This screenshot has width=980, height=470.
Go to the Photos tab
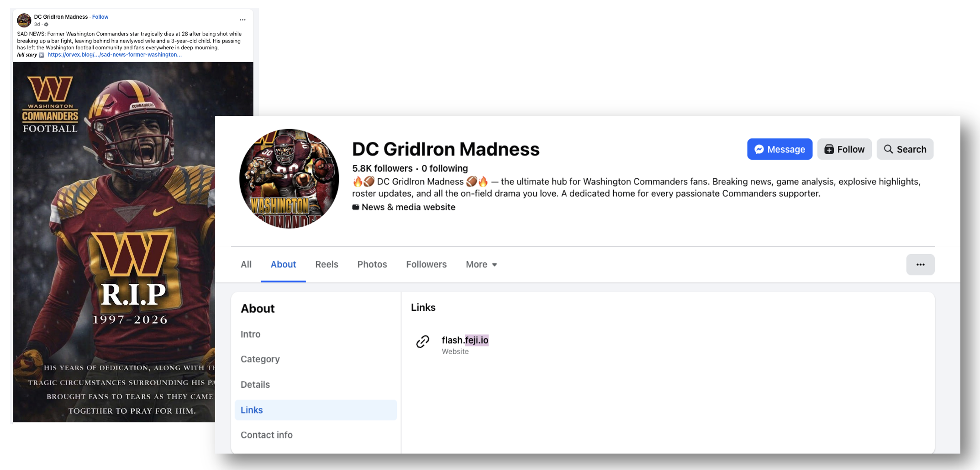tap(372, 265)
